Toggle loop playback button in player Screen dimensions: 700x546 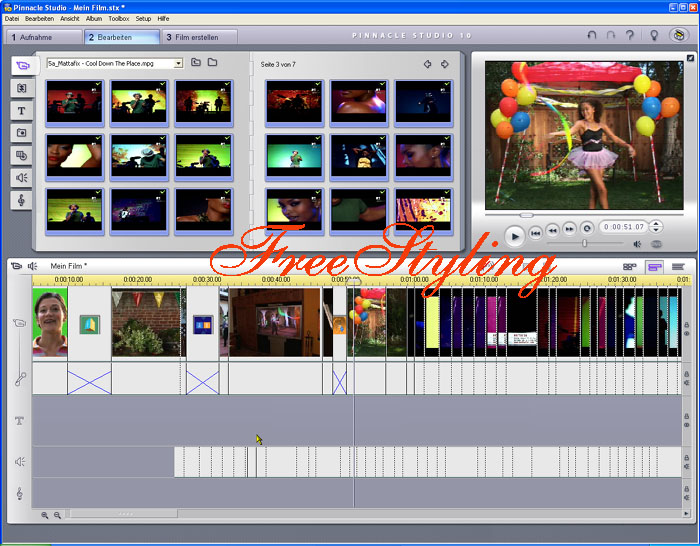pyautogui.click(x=587, y=229)
